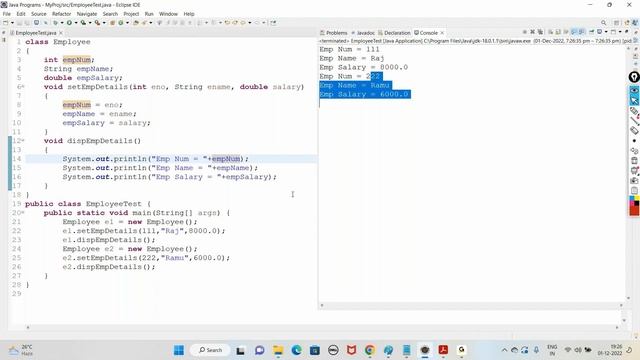Open the Debug button dropdown arrow
This screenshot has width=640, height=360.
pyautogui.click(x=62, y=22)
